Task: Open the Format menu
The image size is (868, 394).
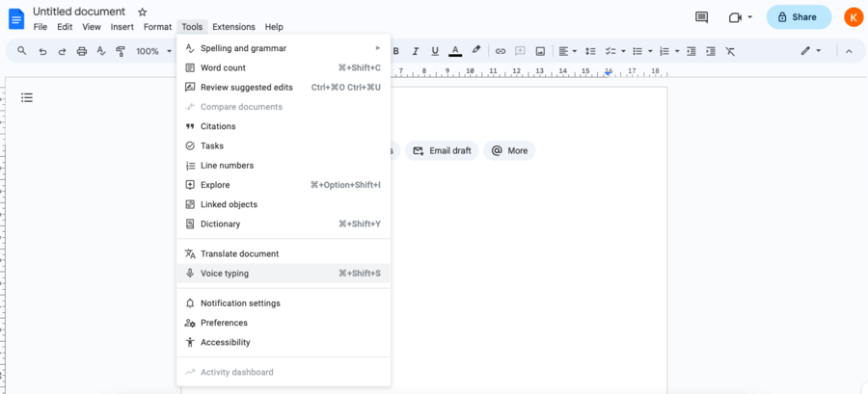Action: pos(158,27)
